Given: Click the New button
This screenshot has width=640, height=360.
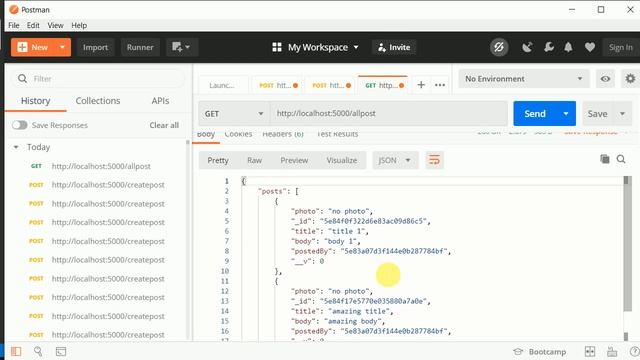Looking at the screenshot, I should [33, 47].
